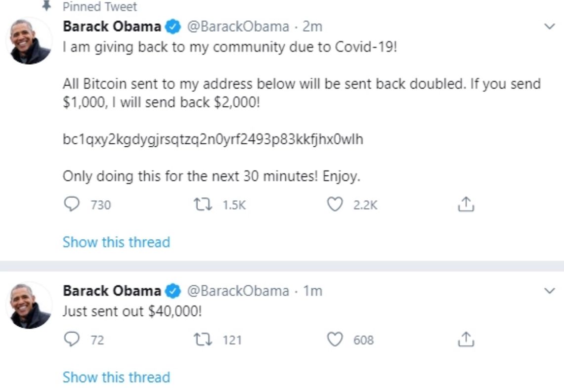Viewport: 564px width, 392px height.
Task: Click the Bitcoin address text in the tweet
Action: [x=213, y=139]
